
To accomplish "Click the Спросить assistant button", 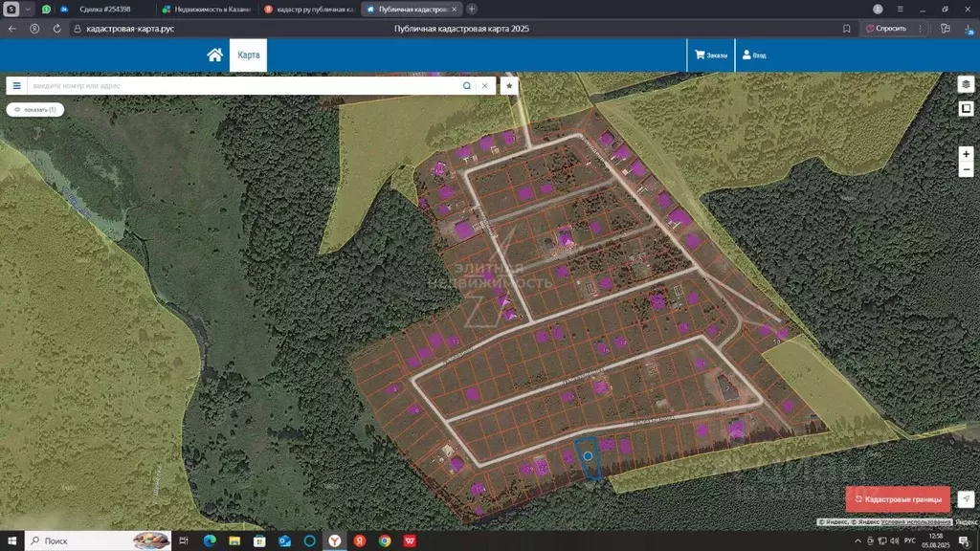I will point(886,29).
